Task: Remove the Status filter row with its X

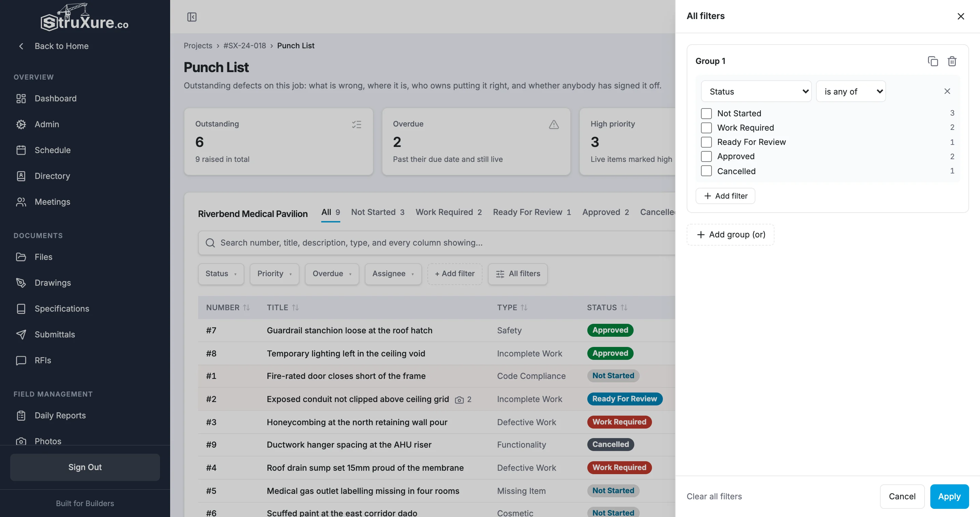Action: pos(947,91)
